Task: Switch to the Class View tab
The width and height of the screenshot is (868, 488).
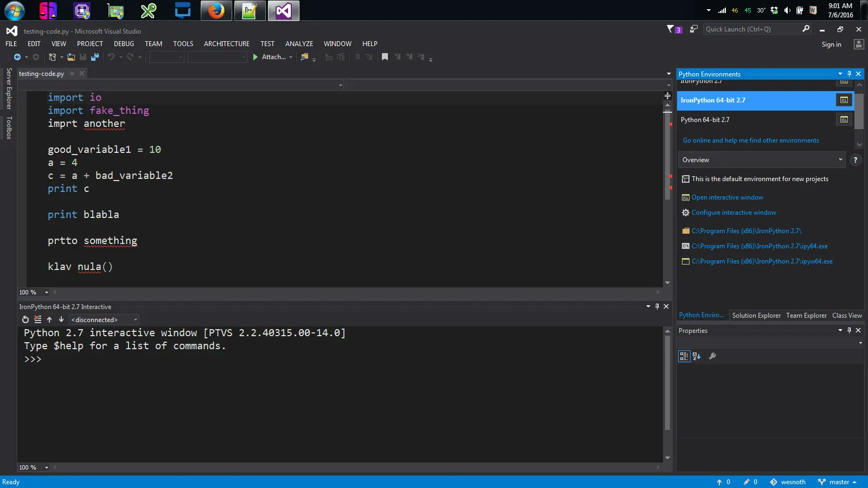Action: (x=847, y=316)
